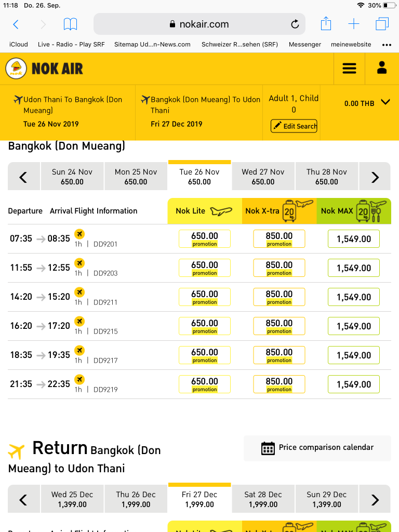Select Sat 28 Dec return date tab
This screenshot has width=399, height=532.
(263, 499)
